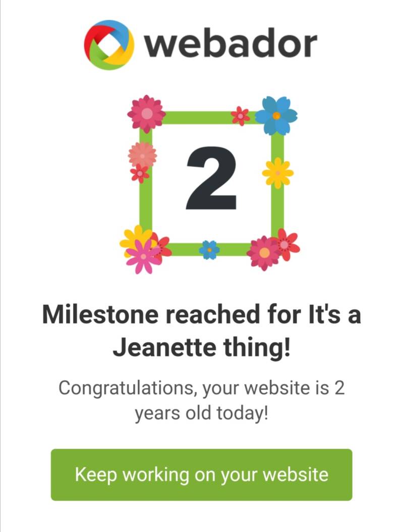This screenshot has height=532, width=403.
Task: Click the large magenta flower at frame's top-left corner
Action: point(146,114)
